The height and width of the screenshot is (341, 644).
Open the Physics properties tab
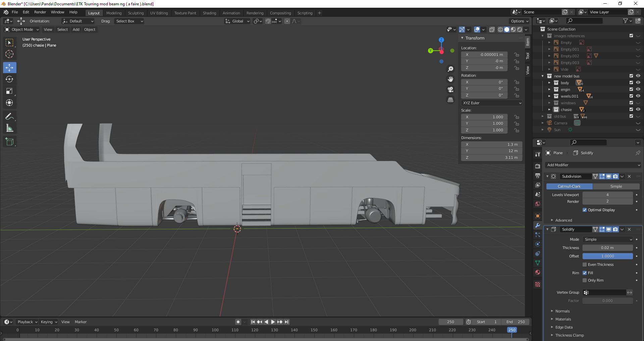pos(538,244)
